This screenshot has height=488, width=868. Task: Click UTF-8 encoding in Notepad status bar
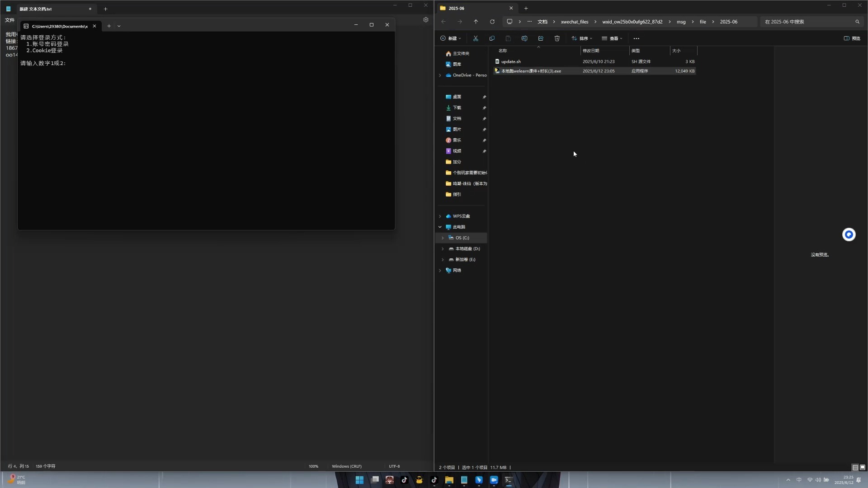click(x=394, y=466)
